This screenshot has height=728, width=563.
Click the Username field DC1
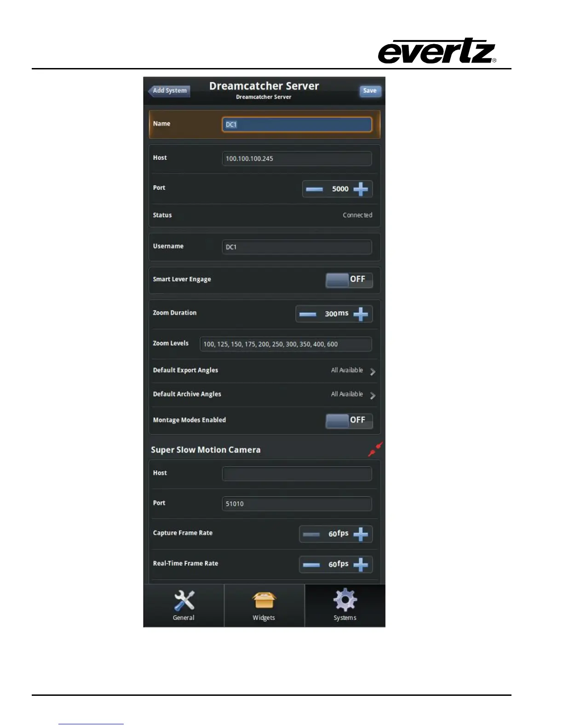coord(297,247)
